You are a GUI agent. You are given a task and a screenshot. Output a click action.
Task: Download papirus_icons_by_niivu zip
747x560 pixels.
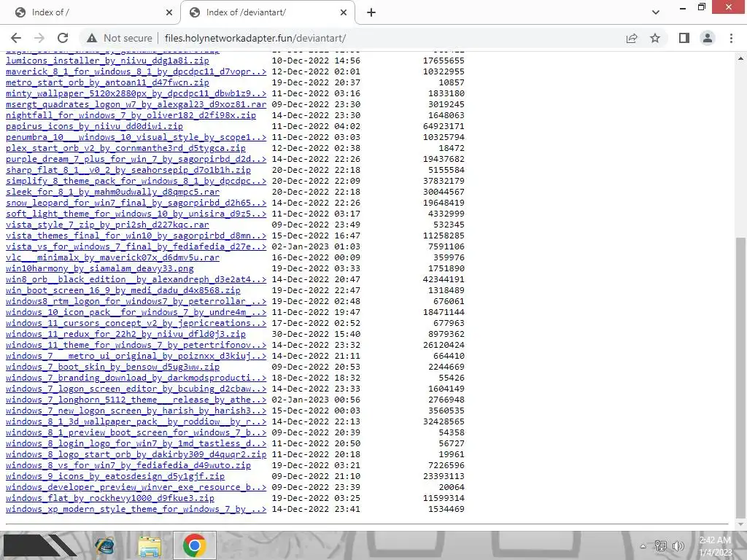point(94,126)
